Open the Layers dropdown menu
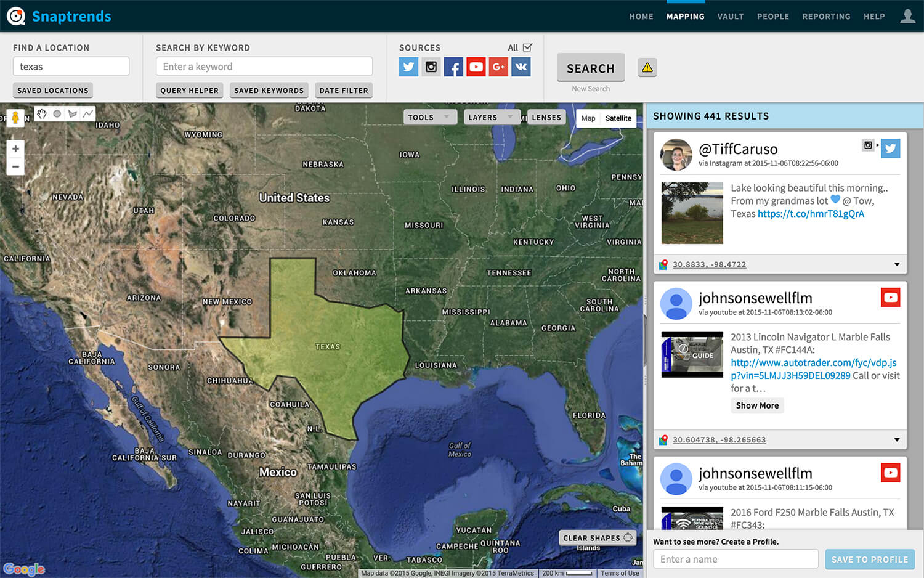This screenshot has height=578, width=924. [490, 117]
